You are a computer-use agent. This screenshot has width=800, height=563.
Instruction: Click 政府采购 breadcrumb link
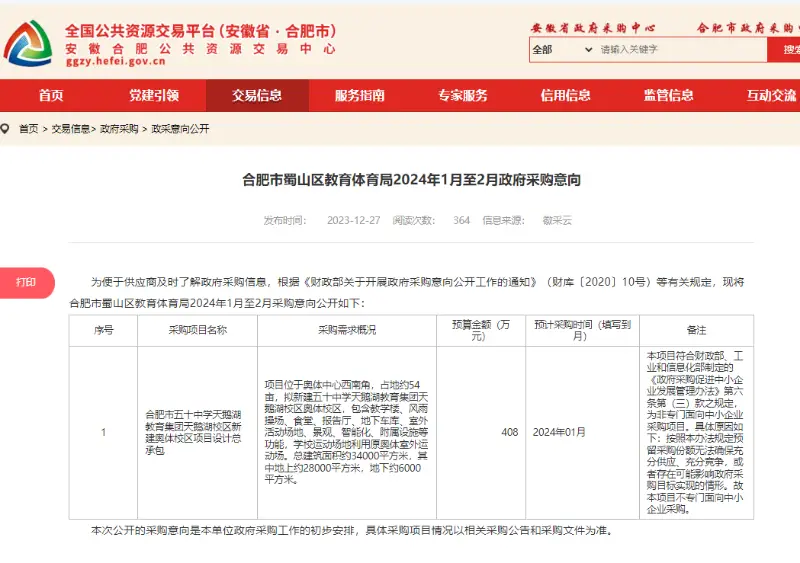119,129
